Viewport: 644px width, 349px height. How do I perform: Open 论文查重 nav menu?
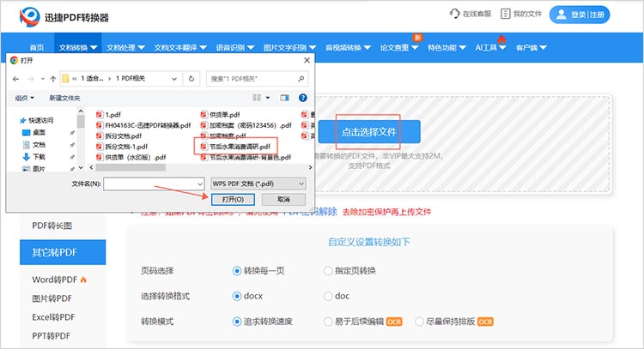click(x=399, y=47)
